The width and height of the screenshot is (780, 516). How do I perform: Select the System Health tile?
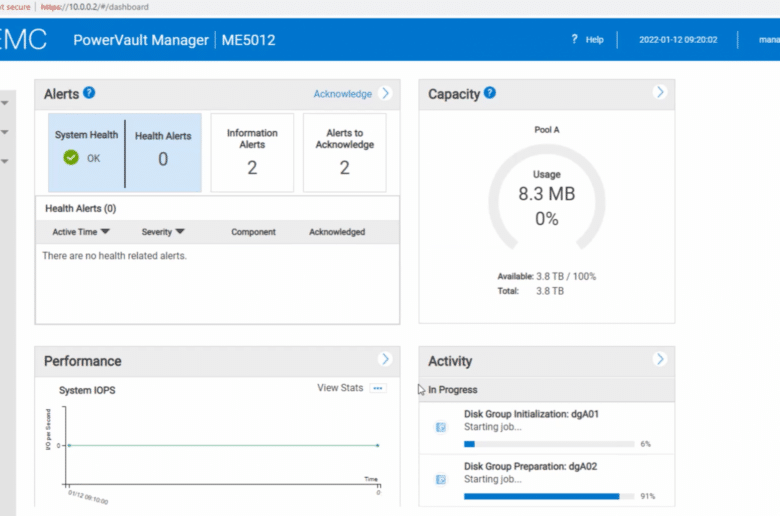[86, 153]
